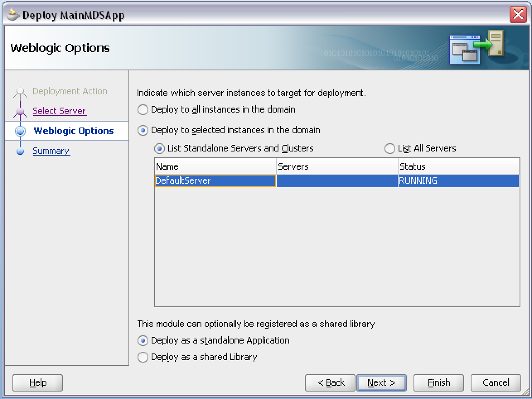
Task: Proceed with the Next button
Action: tap(382, 383)
